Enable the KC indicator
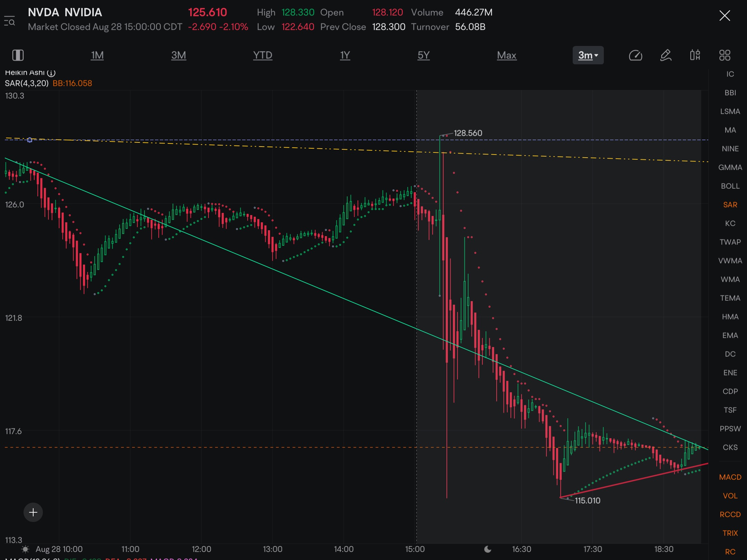The width and height of the screenshot is (747, 560). [x=730, y=223]
